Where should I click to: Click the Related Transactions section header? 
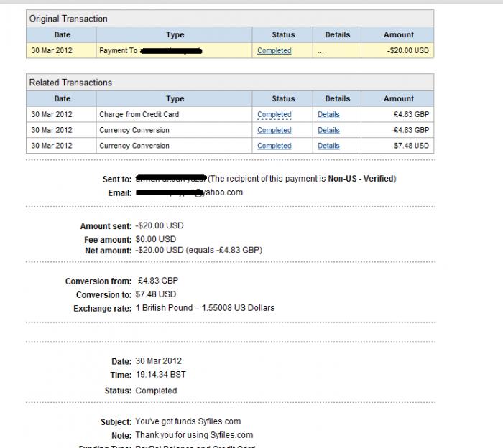click(x=70, y=83)
